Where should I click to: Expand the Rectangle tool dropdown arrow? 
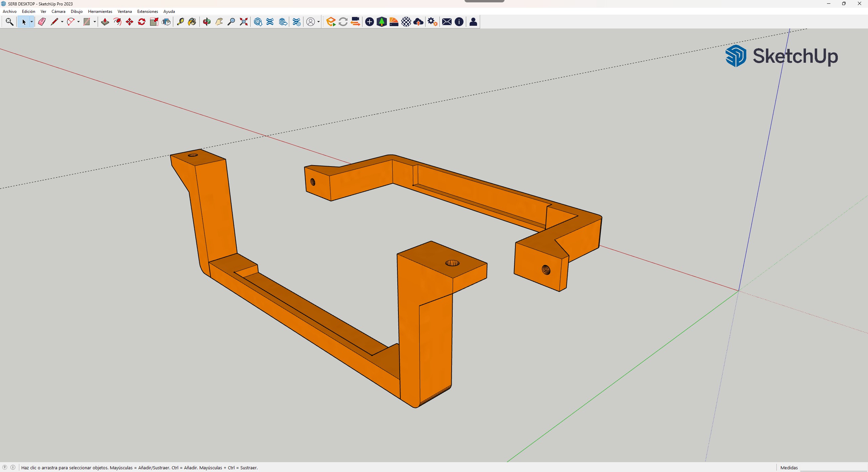(x=95, y=22)
